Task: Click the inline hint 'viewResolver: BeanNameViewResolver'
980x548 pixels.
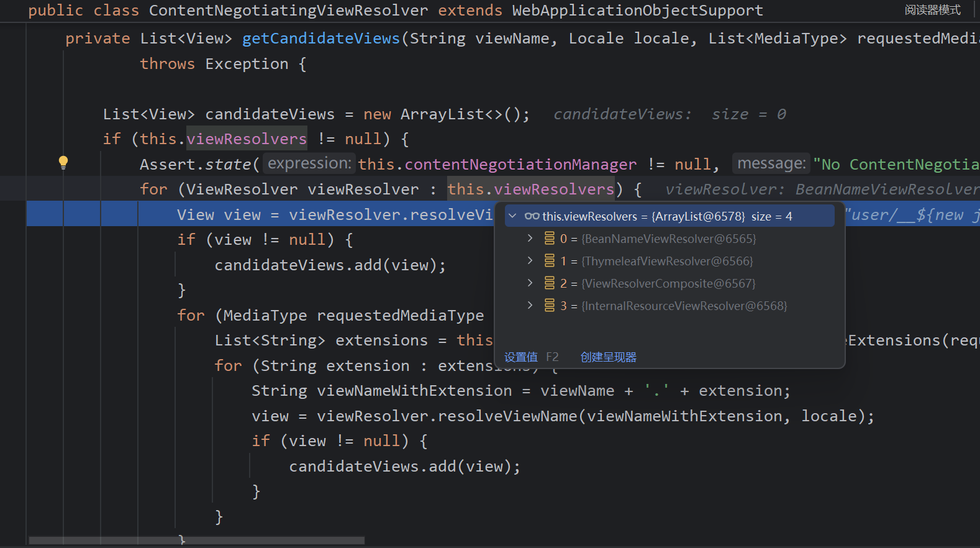Action: pos(822,190)
